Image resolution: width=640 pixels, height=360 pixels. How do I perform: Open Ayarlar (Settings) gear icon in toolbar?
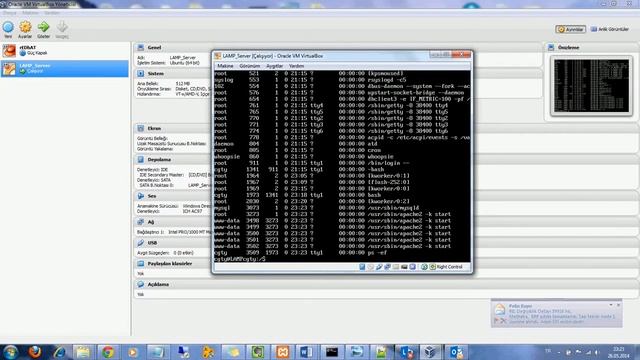click(25, 27)
